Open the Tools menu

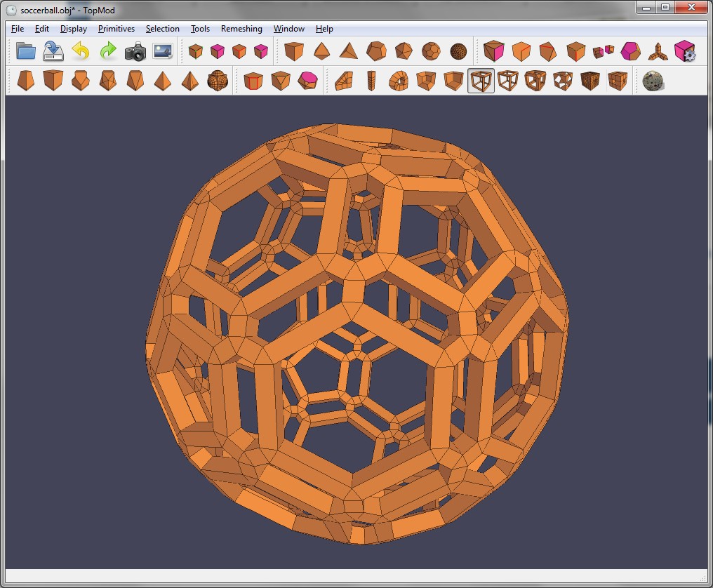(200, 29)
